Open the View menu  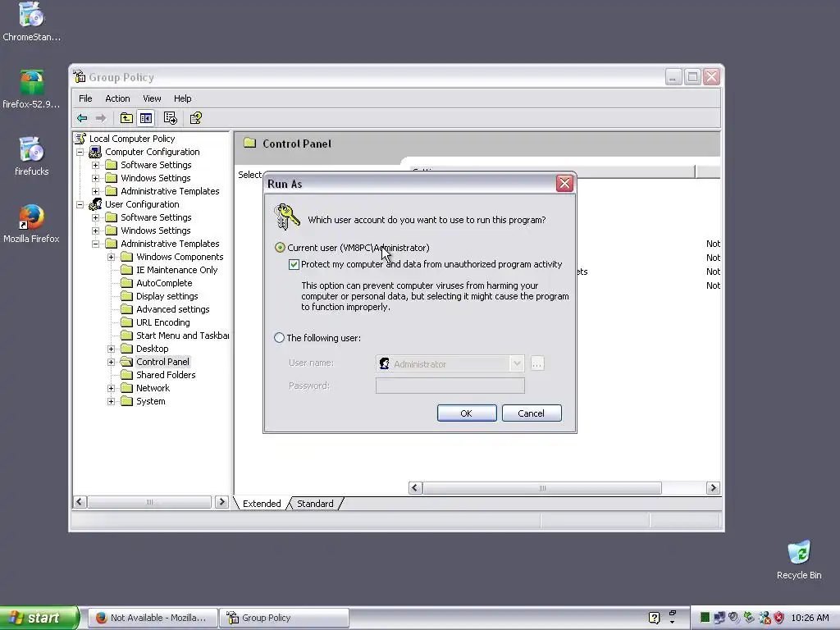click(152, 98)
